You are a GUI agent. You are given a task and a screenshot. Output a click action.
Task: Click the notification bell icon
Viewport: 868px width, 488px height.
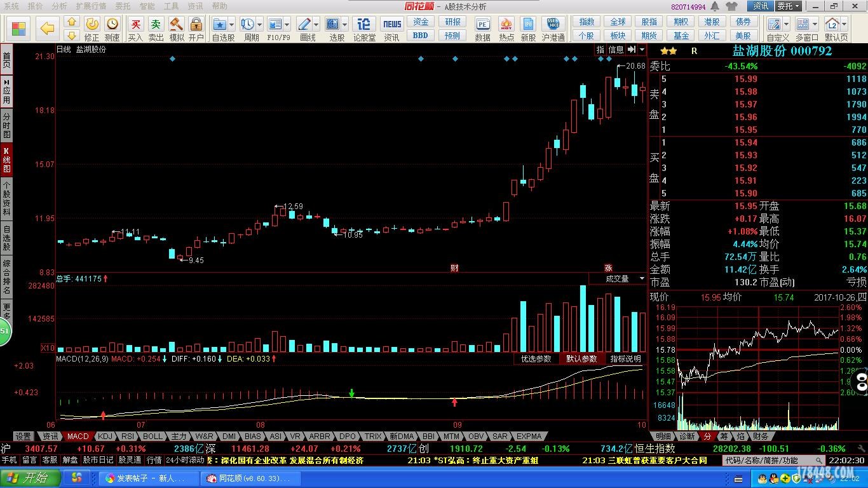[x=716, y=6]
